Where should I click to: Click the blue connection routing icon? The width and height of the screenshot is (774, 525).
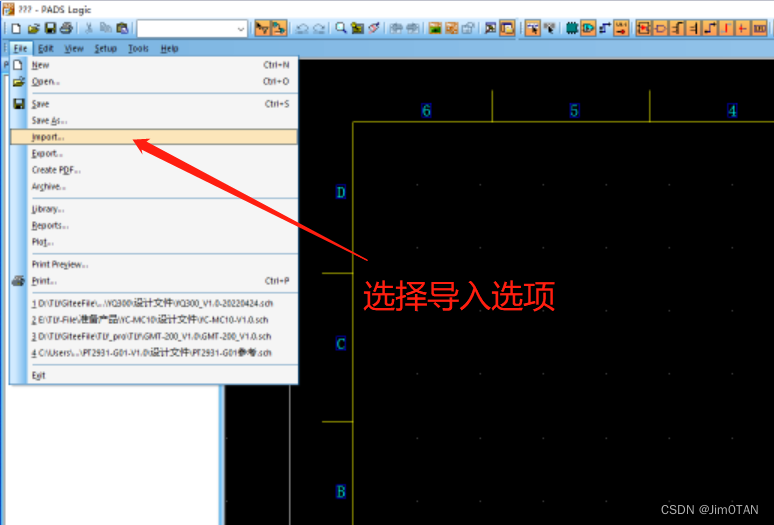coord(605,29)
